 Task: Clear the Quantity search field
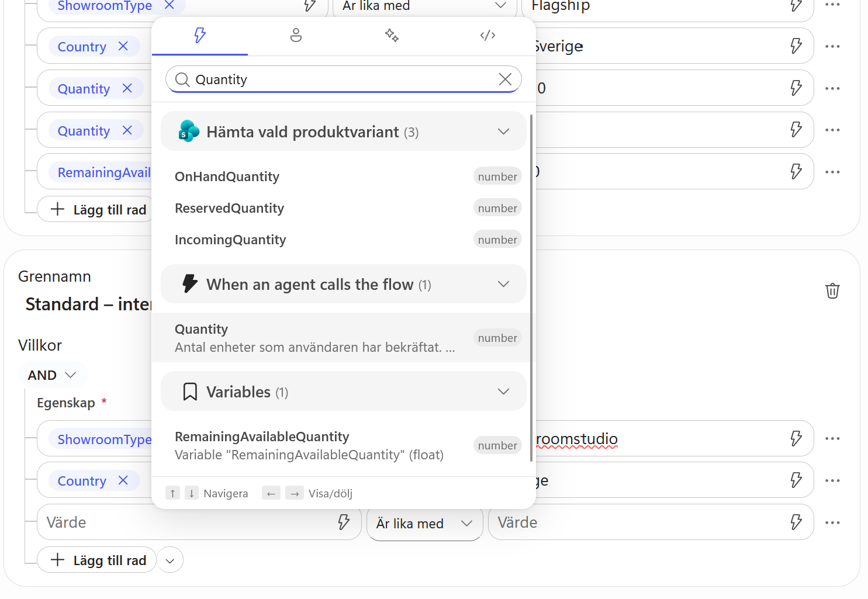coord(505,79)
